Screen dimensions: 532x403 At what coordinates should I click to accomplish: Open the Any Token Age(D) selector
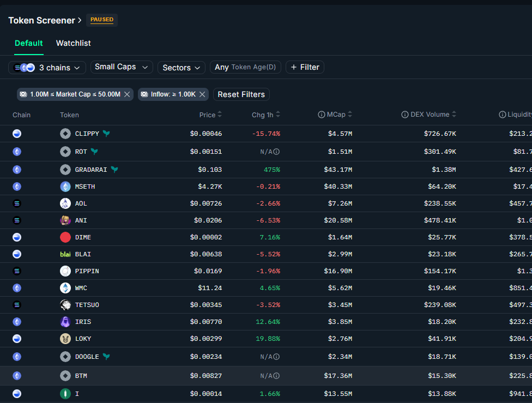click(x=245, y=67)
